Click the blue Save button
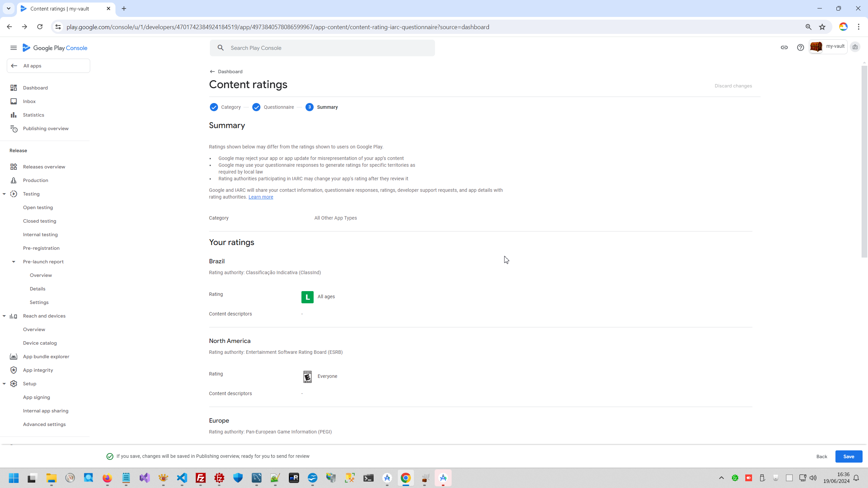 pos(848,456)
